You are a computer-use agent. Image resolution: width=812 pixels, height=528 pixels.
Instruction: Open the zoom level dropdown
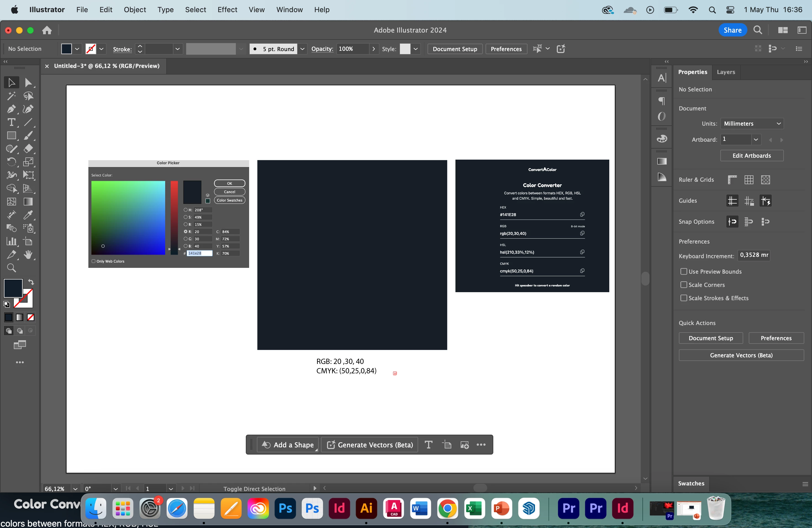[x=75, y=489]
